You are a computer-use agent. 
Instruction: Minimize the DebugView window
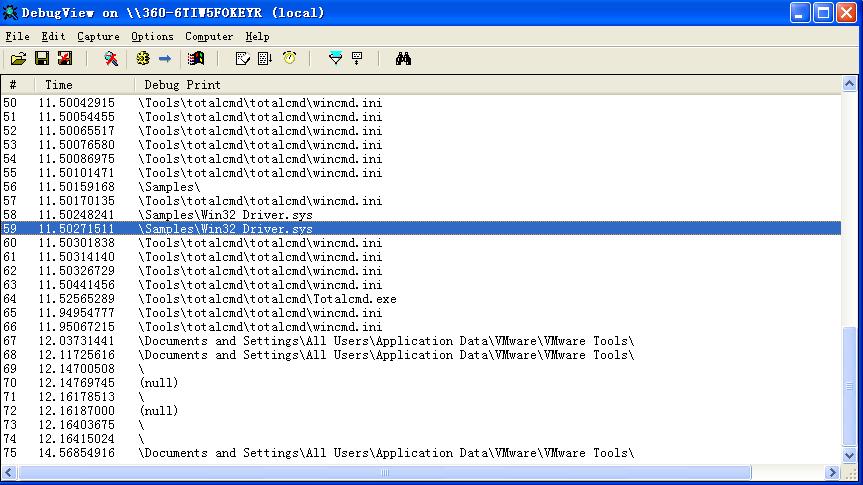800,12
